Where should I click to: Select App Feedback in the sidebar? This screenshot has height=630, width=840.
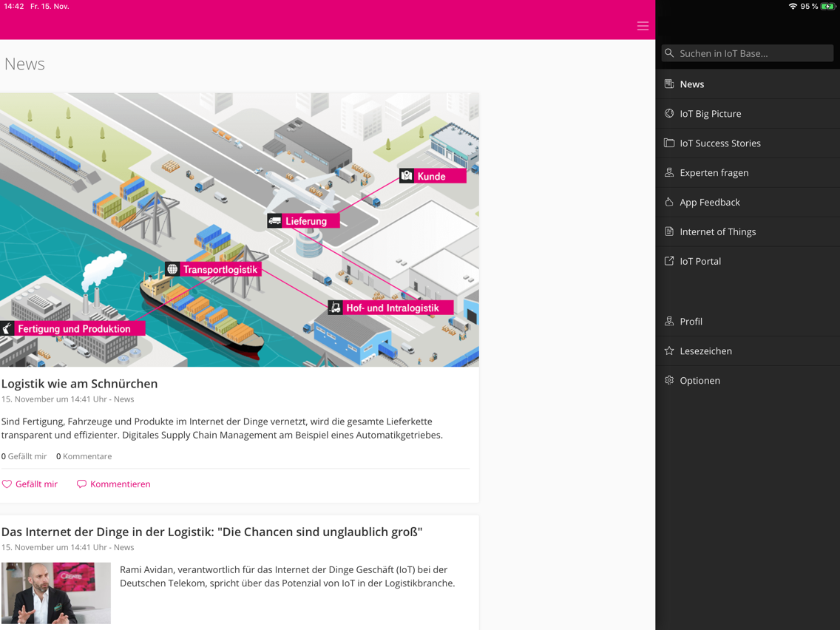point(748,202)
